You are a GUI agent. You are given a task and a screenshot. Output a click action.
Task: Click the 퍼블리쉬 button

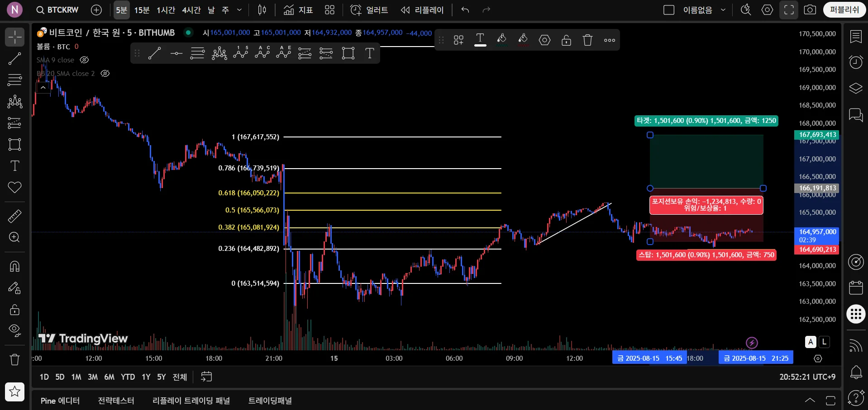coord(844,10)
